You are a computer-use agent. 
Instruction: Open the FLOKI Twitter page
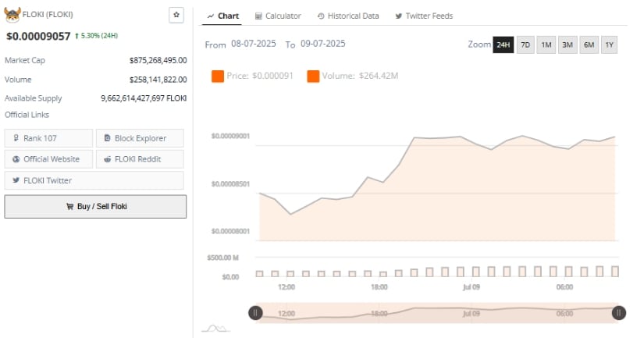pos(94,180)
